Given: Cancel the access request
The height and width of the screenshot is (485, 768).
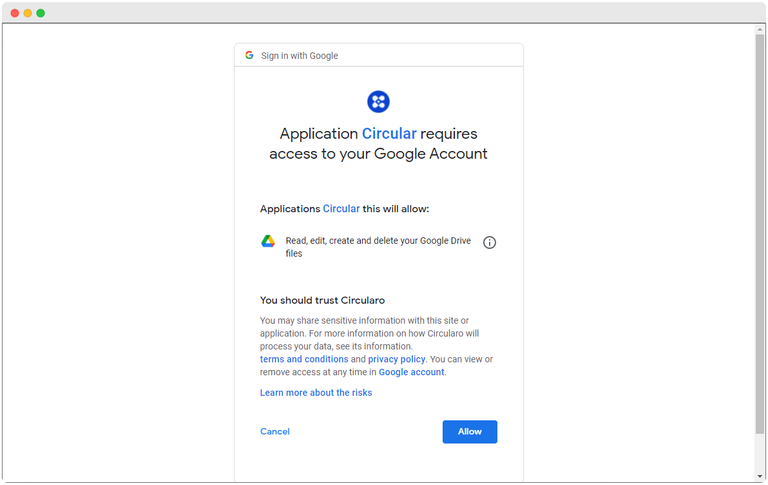Looking at the screenshot, I should (x=275, y=432).
